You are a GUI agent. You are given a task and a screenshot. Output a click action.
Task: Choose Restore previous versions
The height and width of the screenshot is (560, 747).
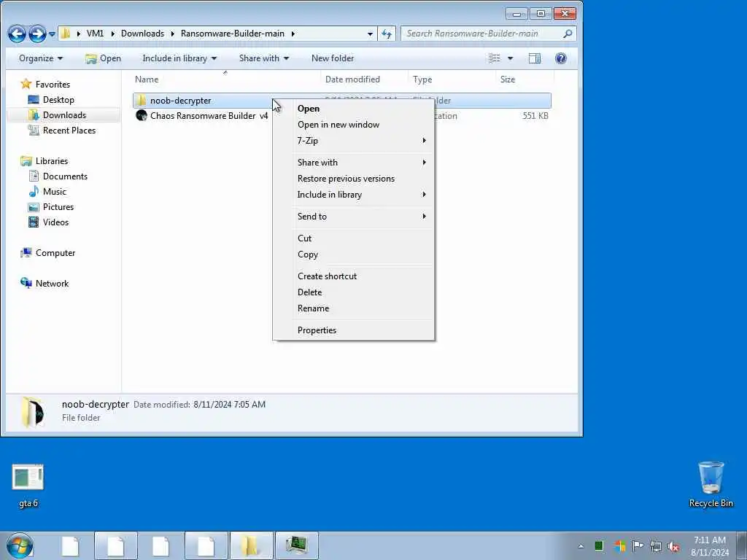click(354, 179)
